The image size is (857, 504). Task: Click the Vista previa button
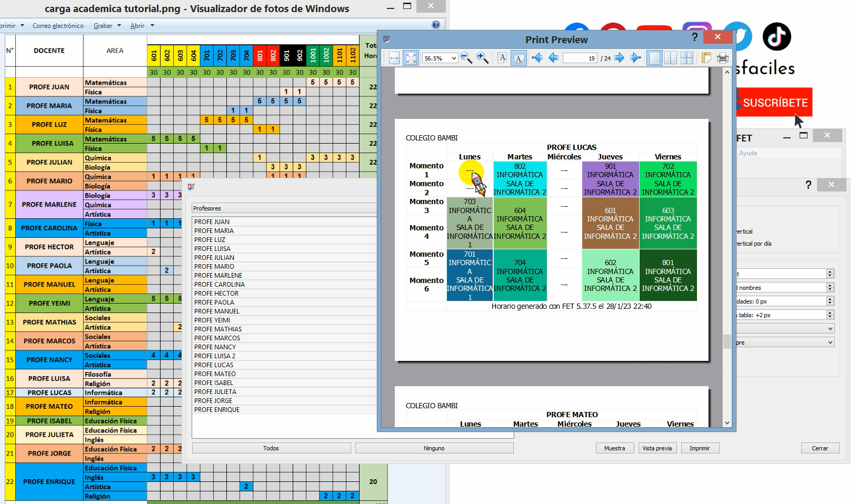click(x=657, y=448)
